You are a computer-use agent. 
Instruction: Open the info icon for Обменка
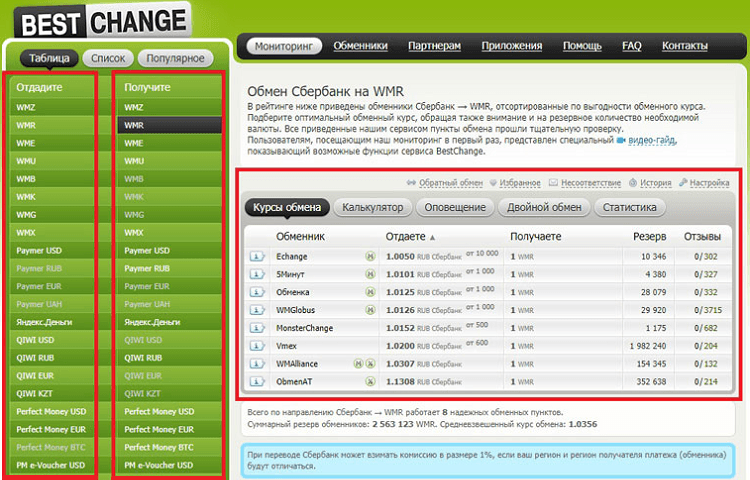pos(257,292)
